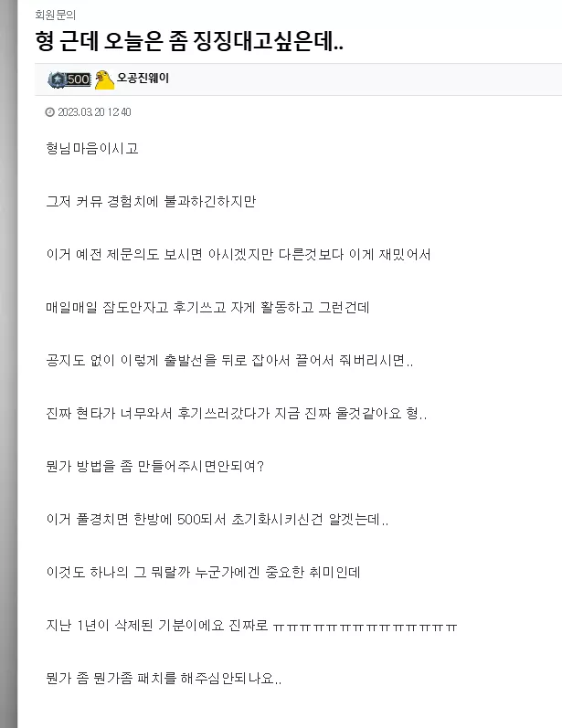Click the question 뭔가 방법을 좀 만들어주시면안되여?
The height and width of the screenshot is (728, 562).
click(155, 466)
